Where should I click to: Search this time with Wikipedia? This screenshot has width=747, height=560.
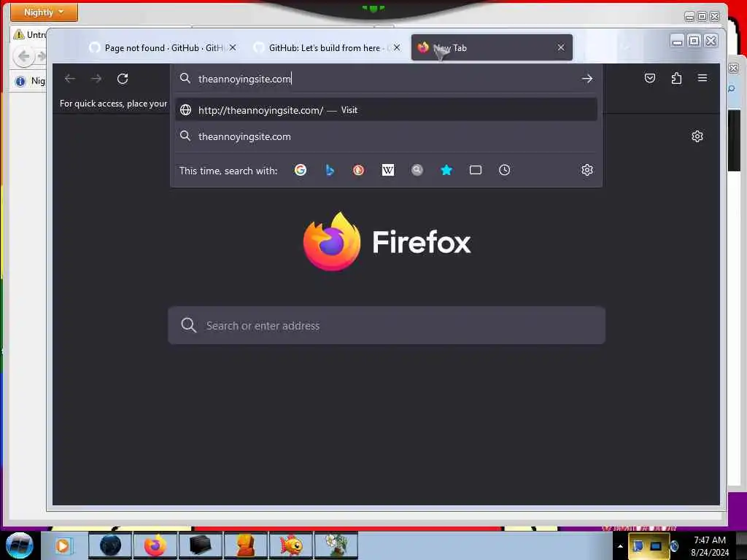[x=388, y=170]
